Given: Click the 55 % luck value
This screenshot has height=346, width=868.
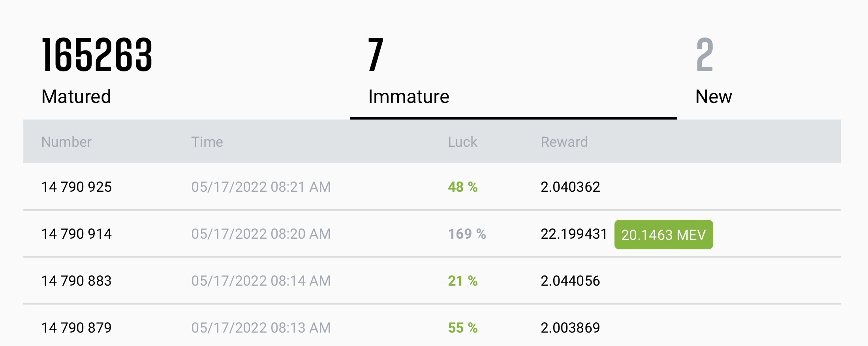Looking at the screenshot, I should pyautogui.click(x=462, y=328).
